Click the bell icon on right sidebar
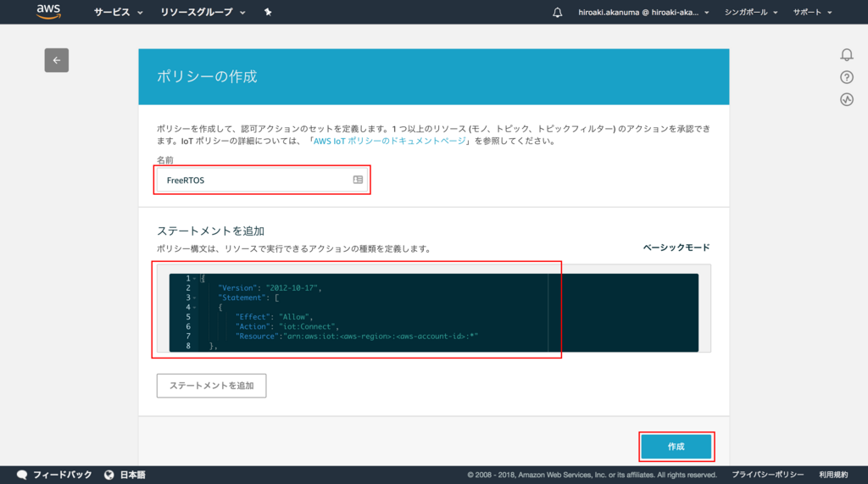 tap(847, 55)
